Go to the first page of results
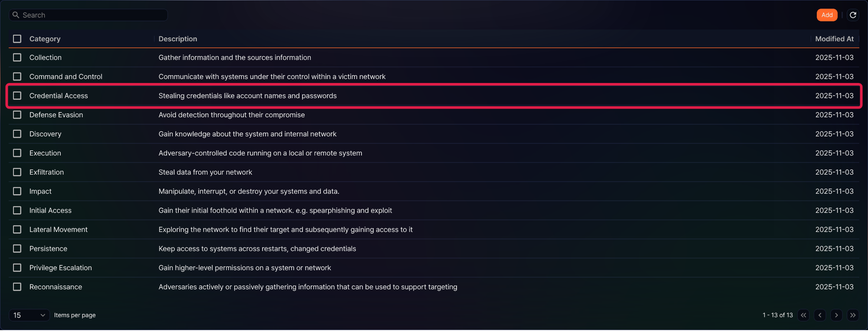Viewport: 868px width, 331px height. (x=803, y=315)
